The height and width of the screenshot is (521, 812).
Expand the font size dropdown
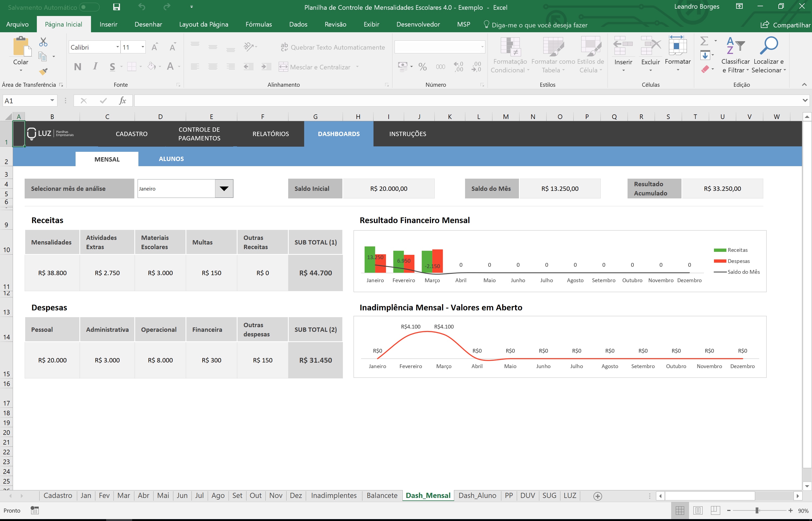142,47
